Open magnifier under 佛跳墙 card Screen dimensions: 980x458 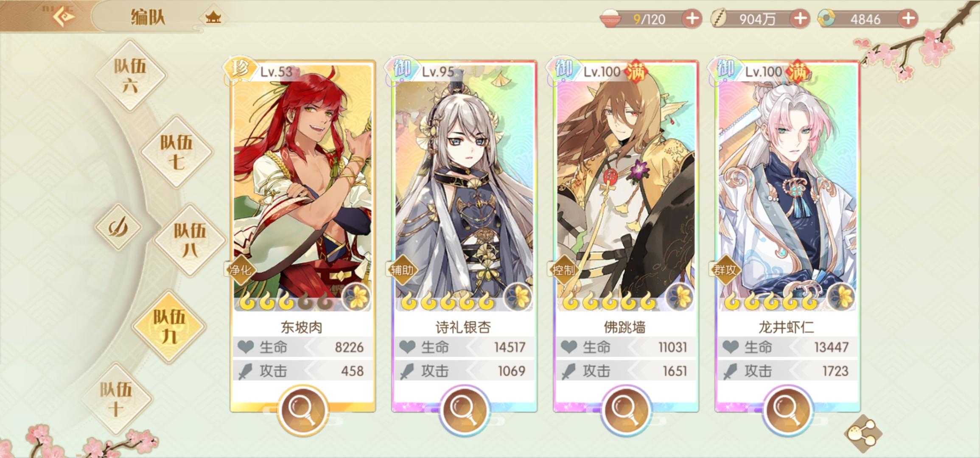625,410
